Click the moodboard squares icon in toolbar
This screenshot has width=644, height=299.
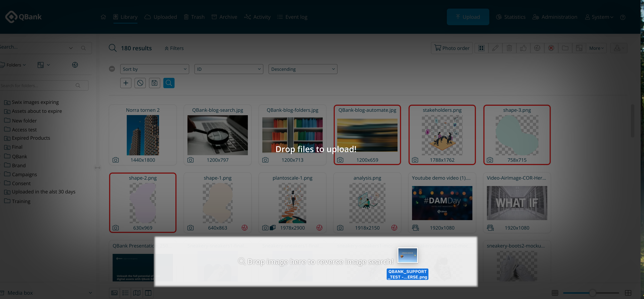579,48
